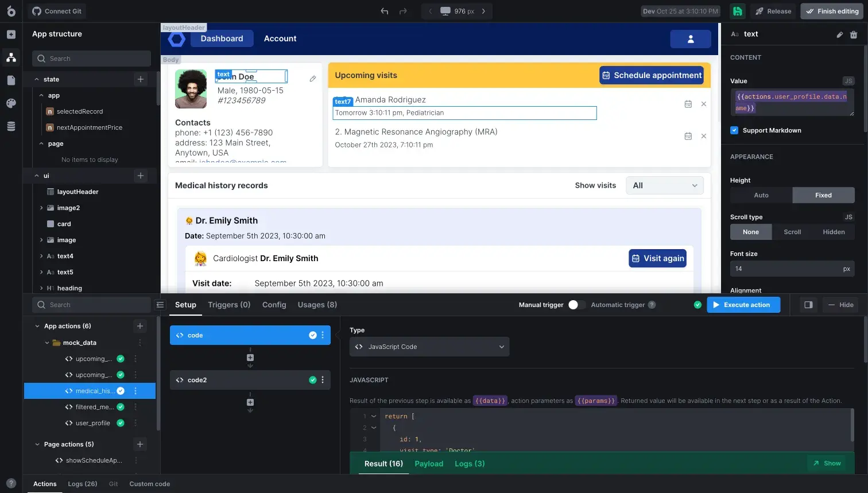The image size is (868, 493).
Task: Toggle panel layout icon next to Hide
Action: tap(808, 305)
